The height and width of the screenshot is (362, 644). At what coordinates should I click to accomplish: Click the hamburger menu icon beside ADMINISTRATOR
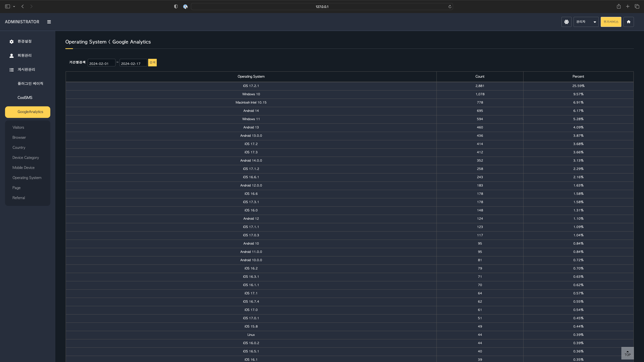(49, 22)
